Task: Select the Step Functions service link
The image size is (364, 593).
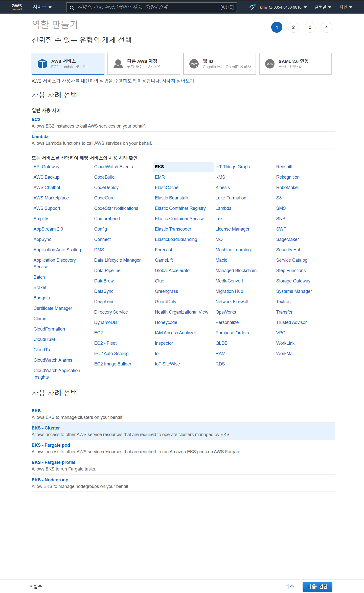Action: [291, 271]
